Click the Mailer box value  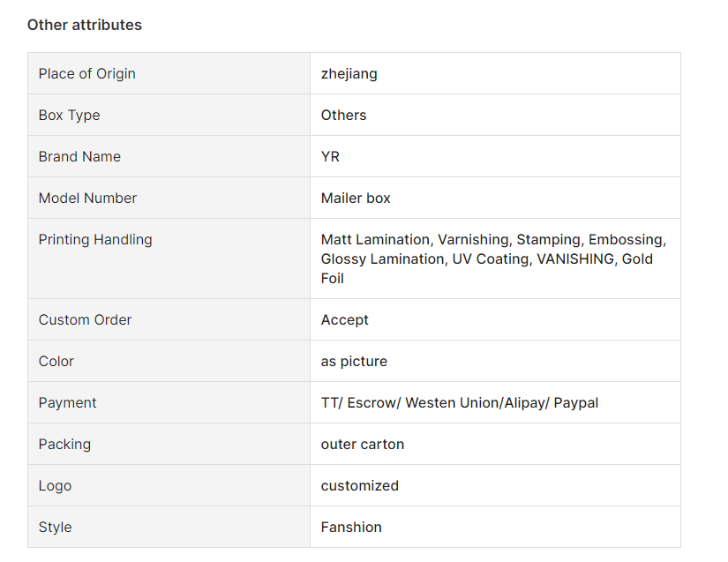[x=356, y=199]
